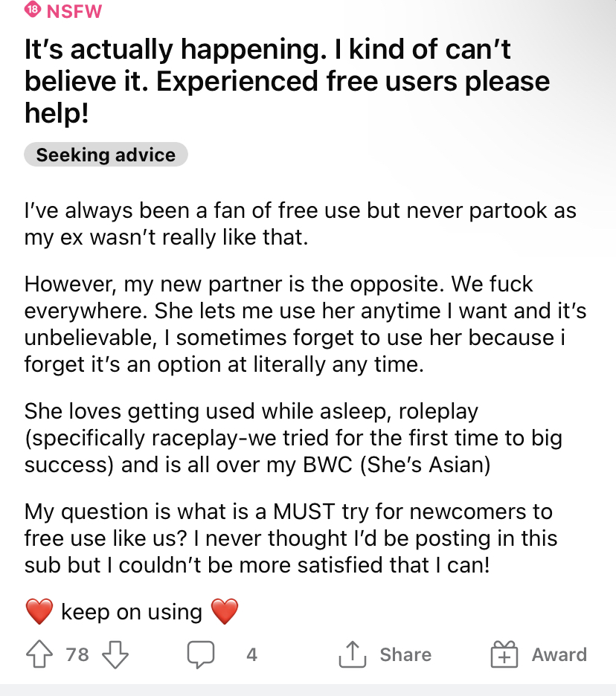The width and height of the screenshot is (616, 696).
Task: Click the paragraph starting My question is
Action: 290,538
